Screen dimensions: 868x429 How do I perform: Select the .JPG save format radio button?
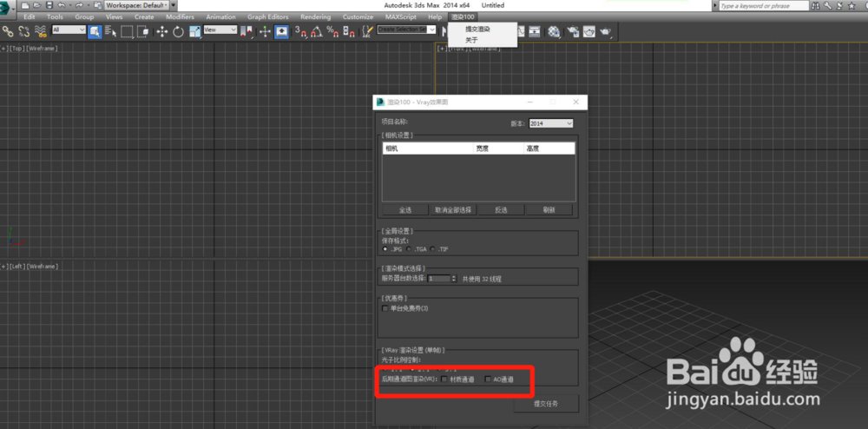click(385, 249)
